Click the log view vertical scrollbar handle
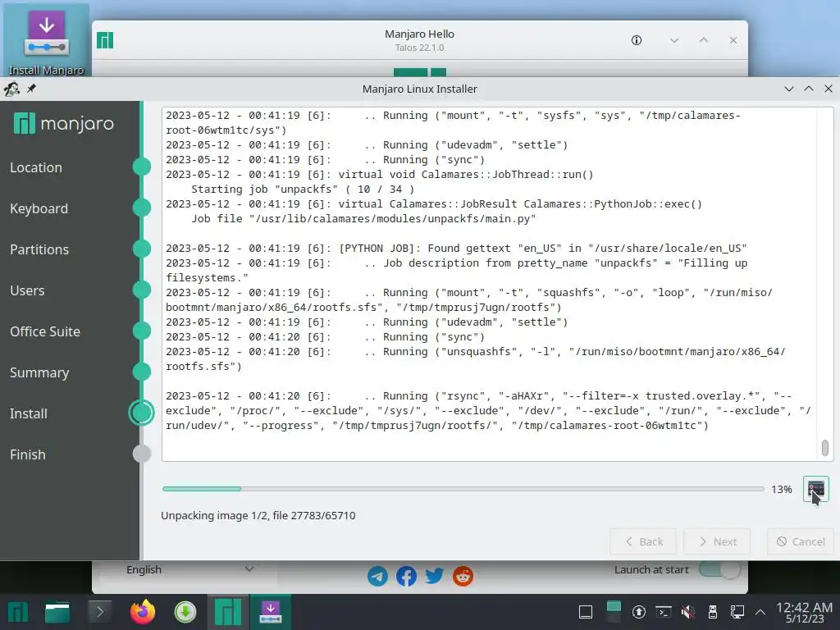Screen dimensions: 840x630 pyautogui.click(x=825, y=448)
